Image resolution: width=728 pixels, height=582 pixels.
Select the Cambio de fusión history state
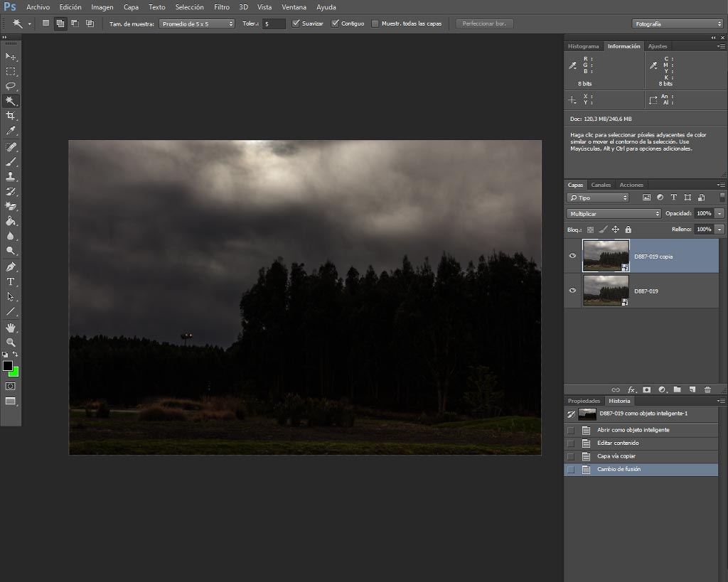click(641, 469)
